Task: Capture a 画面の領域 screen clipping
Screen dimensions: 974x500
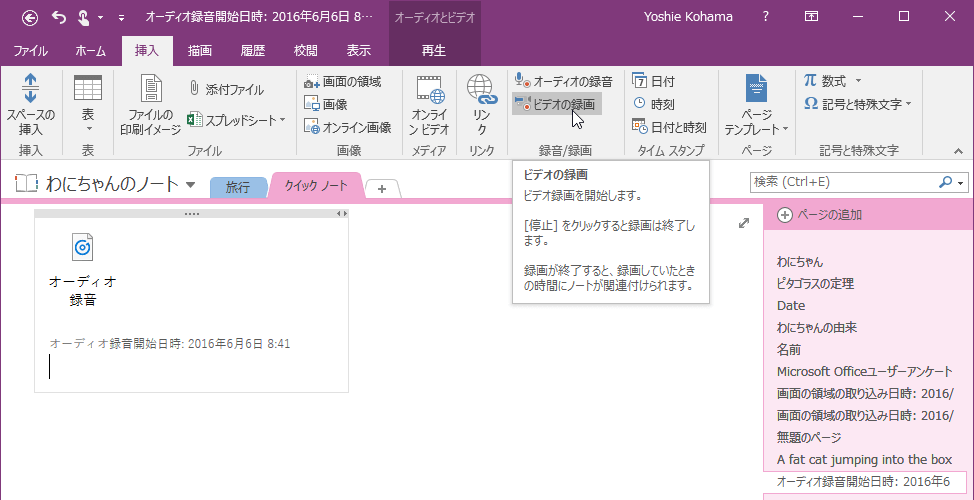Action: [x=342, y=81]
